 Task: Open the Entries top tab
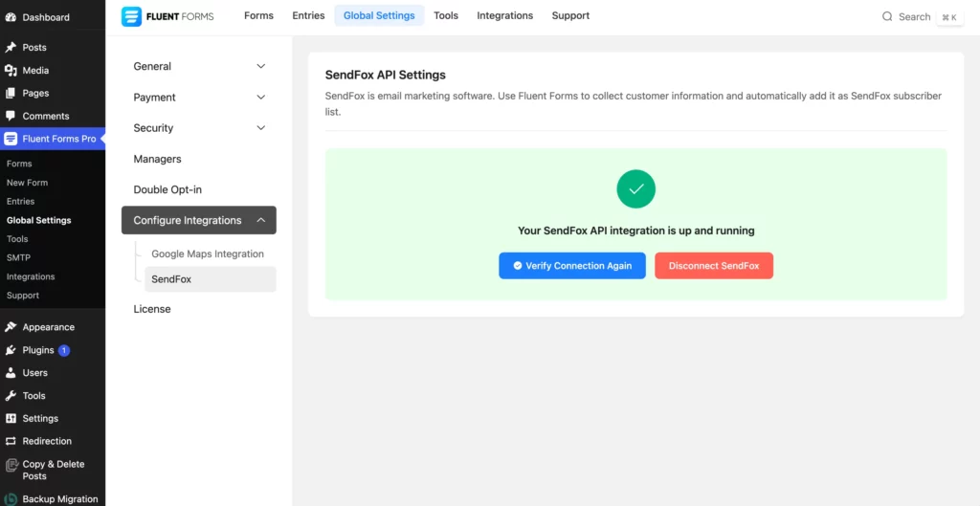[x=309, y=15]
